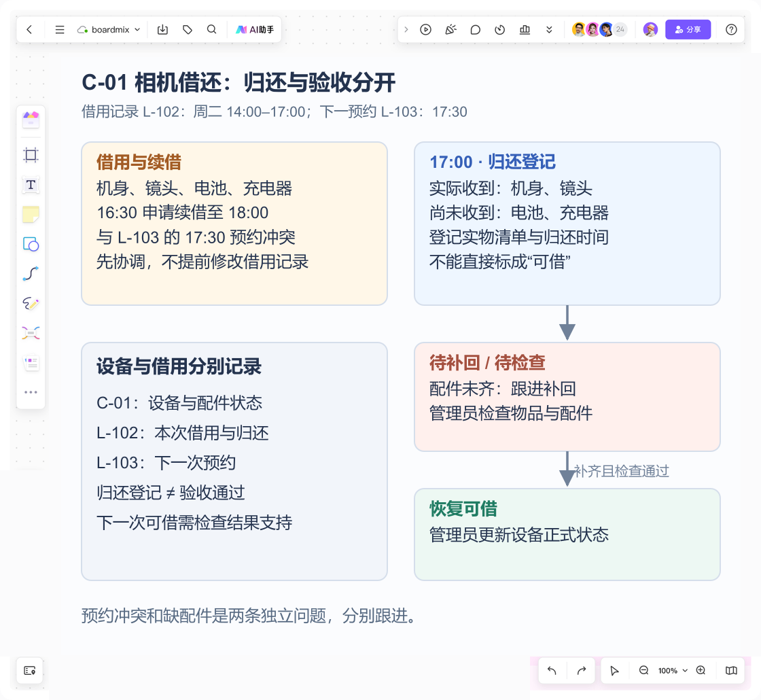
Task: Open the 100% zoom level dropdown
Action: [673, 670]
